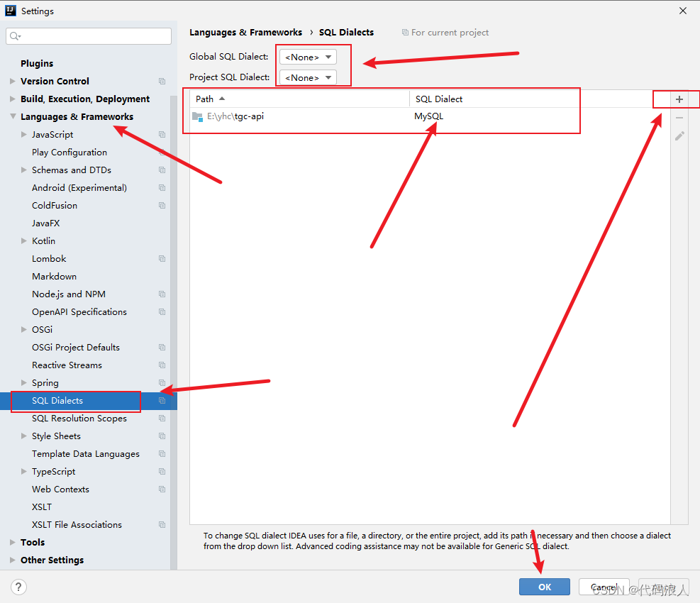Click the settings tree vertical scrollbar
Viewport: 700px width, 603px height.
(174, 331)
